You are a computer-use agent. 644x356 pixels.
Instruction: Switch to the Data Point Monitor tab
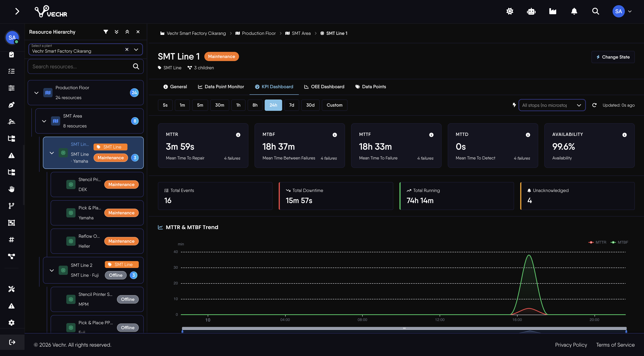(x=221, y=87)
